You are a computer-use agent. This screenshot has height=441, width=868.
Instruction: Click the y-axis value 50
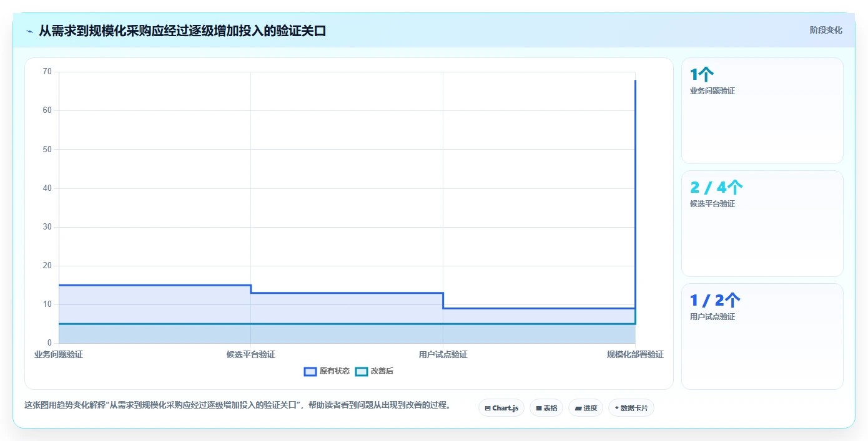pos(47,149)
